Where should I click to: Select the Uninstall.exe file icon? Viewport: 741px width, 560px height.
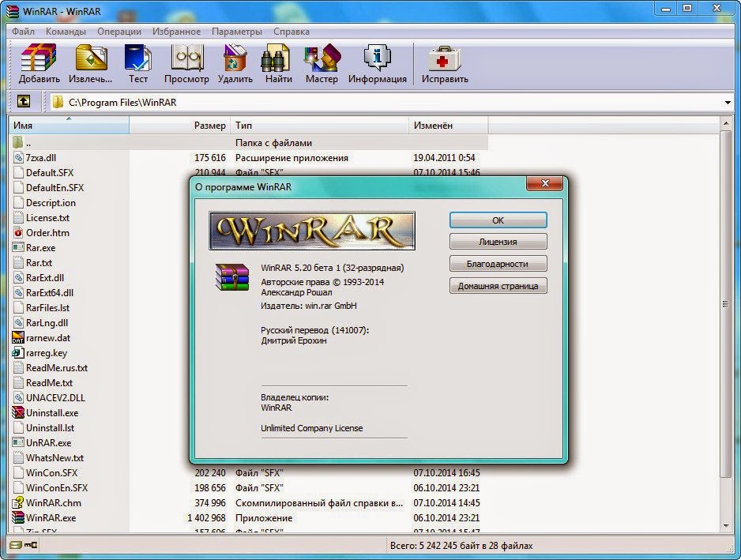coord(18,412)
